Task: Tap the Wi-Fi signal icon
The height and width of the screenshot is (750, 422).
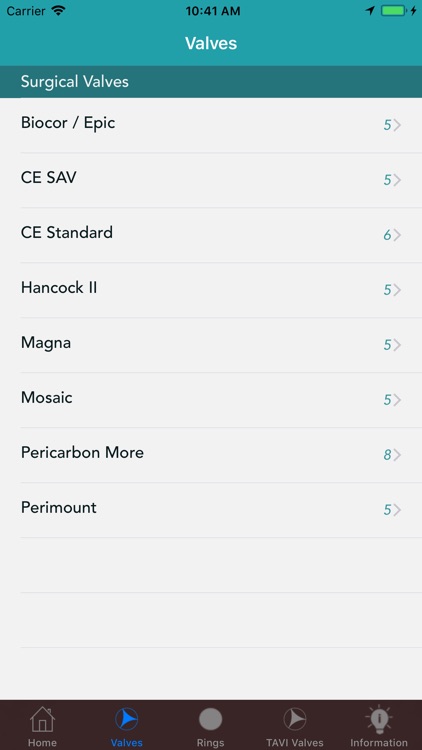Action: (58, 11)
